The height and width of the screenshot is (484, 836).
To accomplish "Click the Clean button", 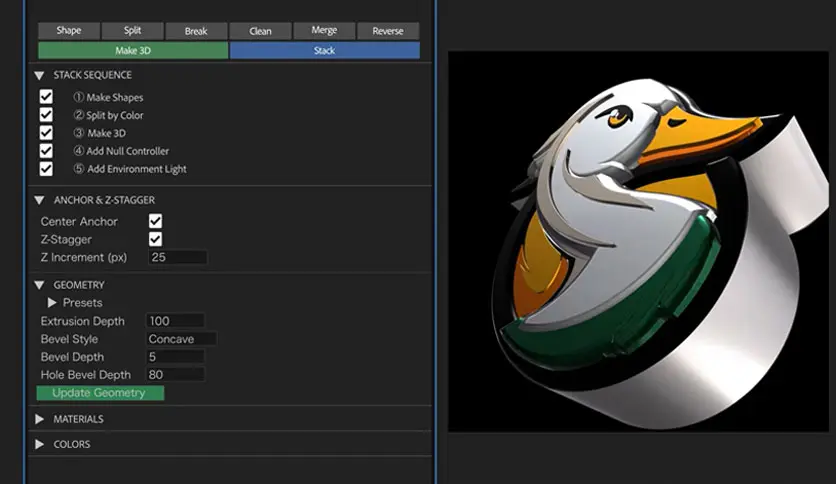I will click(x=260, y=31).
